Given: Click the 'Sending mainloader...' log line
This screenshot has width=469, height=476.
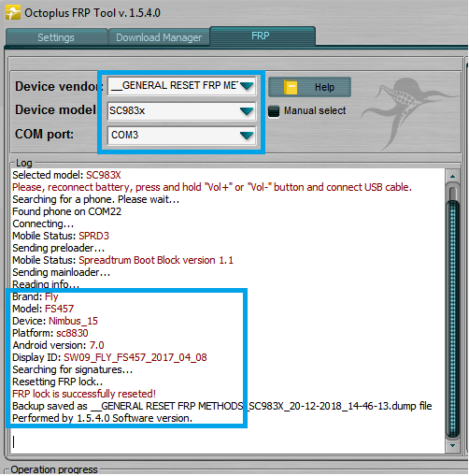Looking at the screenshot, I should [x=61, y=272].
